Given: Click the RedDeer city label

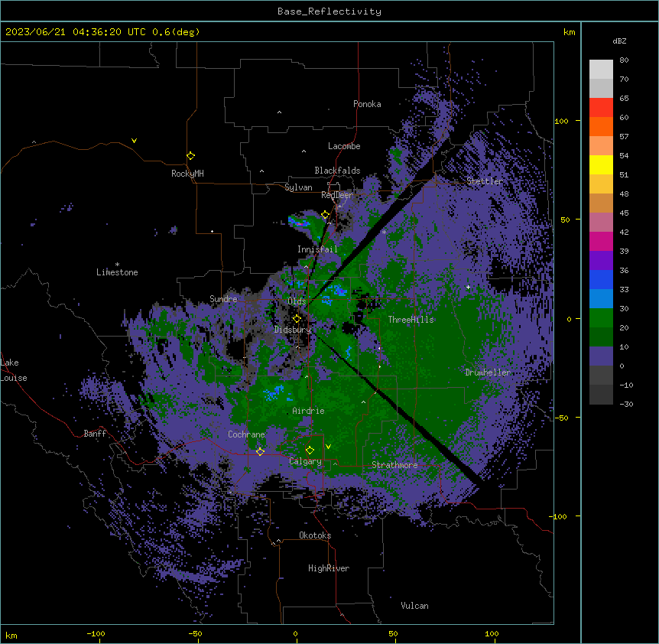Looking at the screenshot, I should pyautogui.click(x=337, y=195).
